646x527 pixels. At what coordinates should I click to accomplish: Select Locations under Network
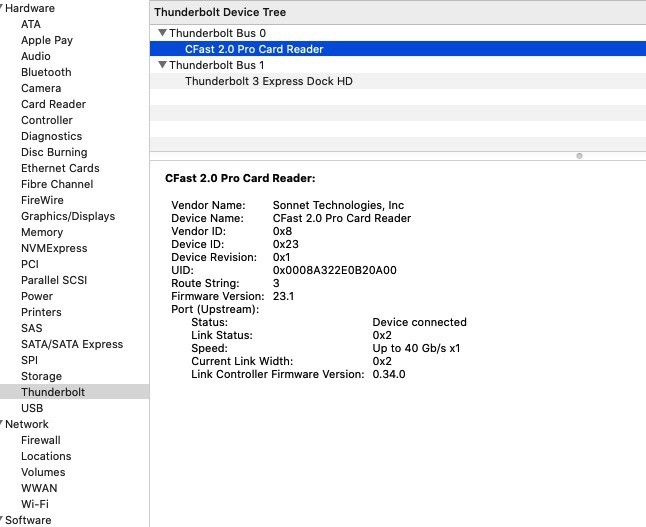click(46, 457)
